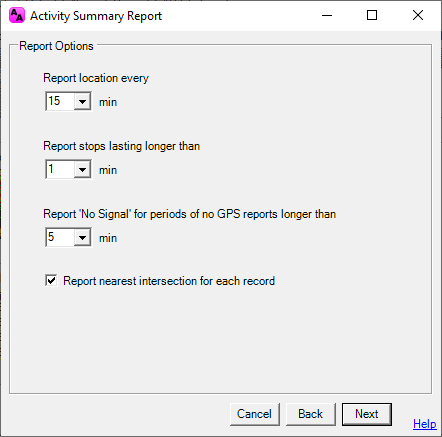
Task: Click the 'Report location every' label
Action: [96, 78]
